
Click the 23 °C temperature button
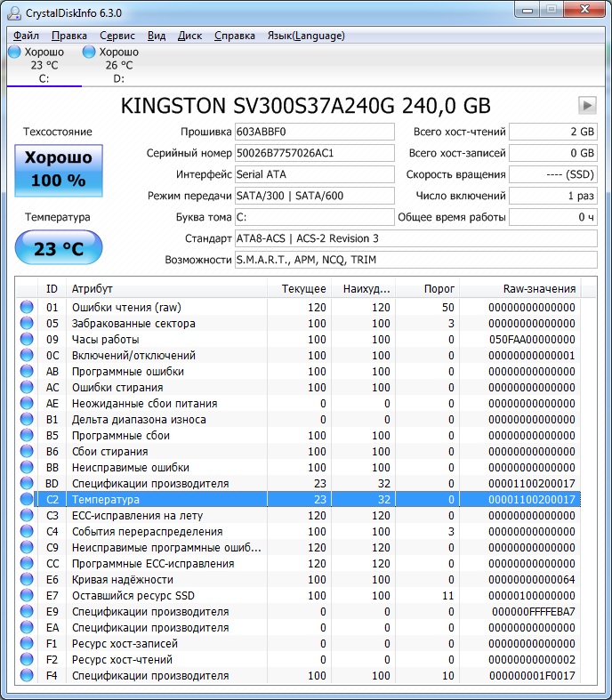(x=59, y=248)
